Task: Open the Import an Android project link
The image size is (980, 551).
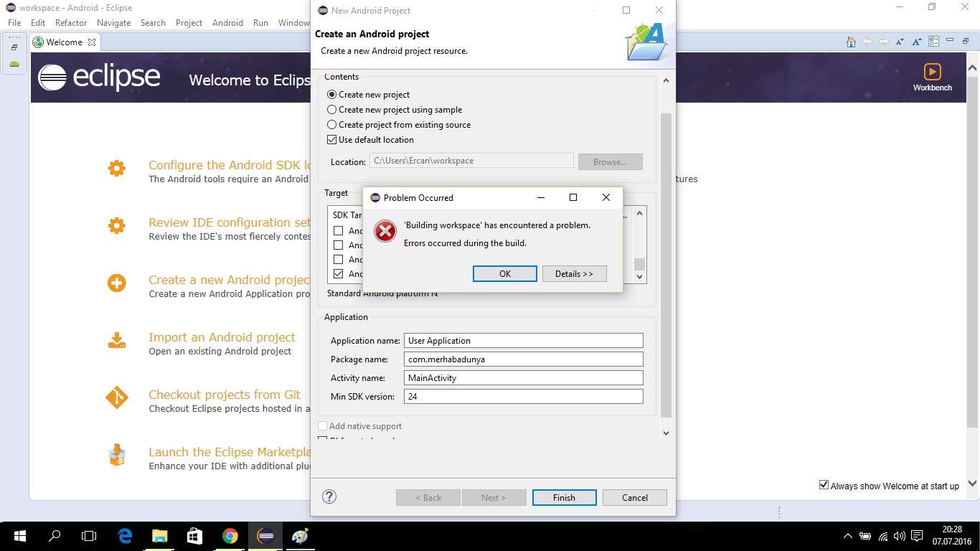Action: pyautogui.click(x=222, y=337)
